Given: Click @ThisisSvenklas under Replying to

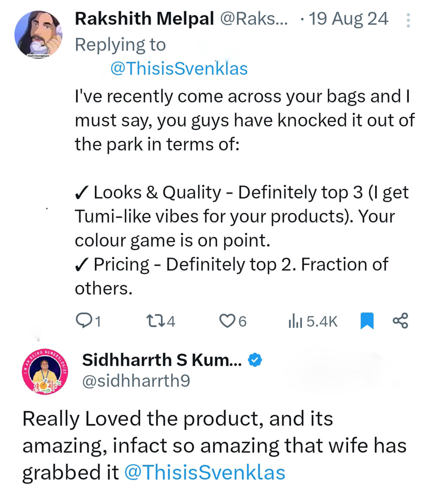Looking at the screenshot, I should coord(179,68).
